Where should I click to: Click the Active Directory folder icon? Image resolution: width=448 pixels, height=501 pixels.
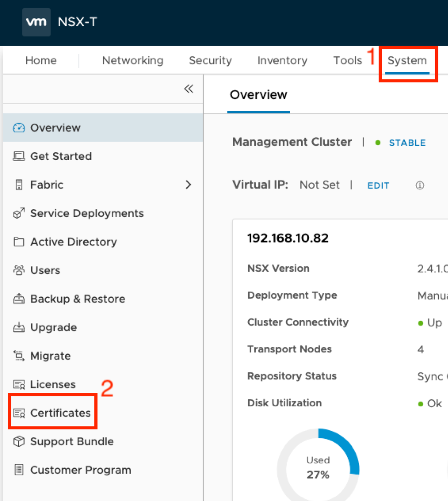click(19, 242)
